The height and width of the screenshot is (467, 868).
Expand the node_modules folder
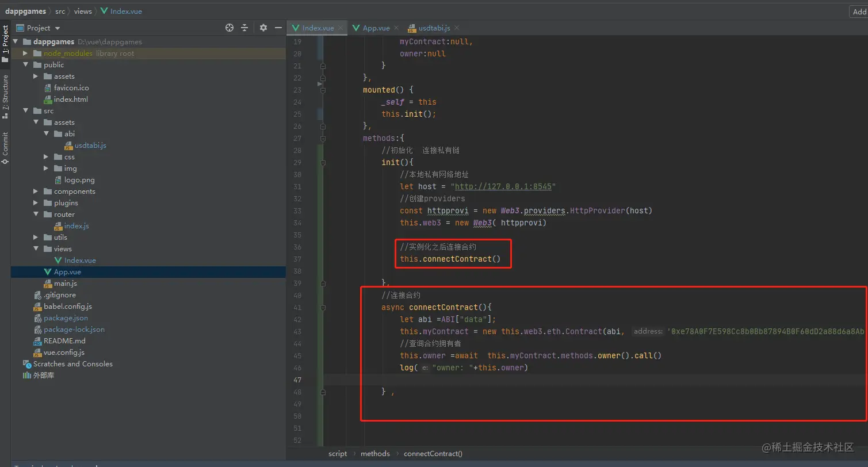tap(25, 53)
